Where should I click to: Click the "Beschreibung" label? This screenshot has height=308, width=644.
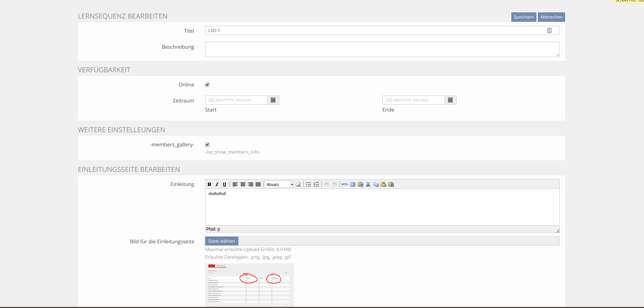coord(178,47)
